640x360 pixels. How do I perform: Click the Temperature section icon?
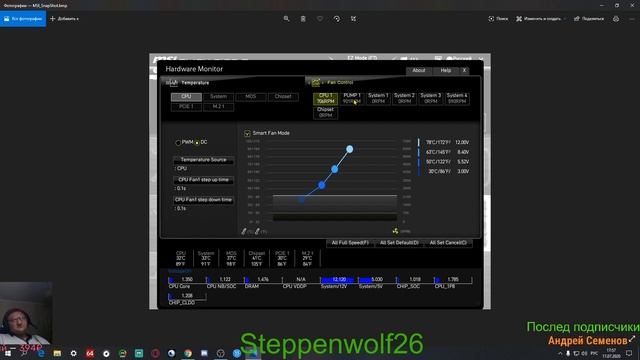click(x=173, y=83)
